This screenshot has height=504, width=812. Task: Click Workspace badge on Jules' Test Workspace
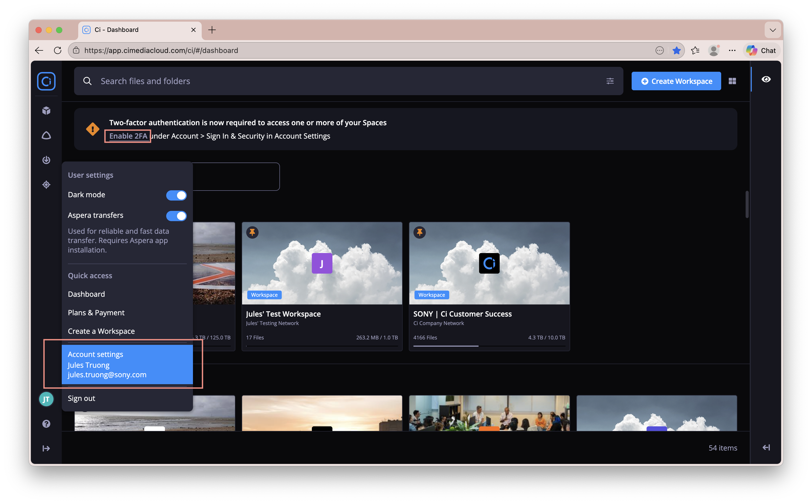coord(264,295)
